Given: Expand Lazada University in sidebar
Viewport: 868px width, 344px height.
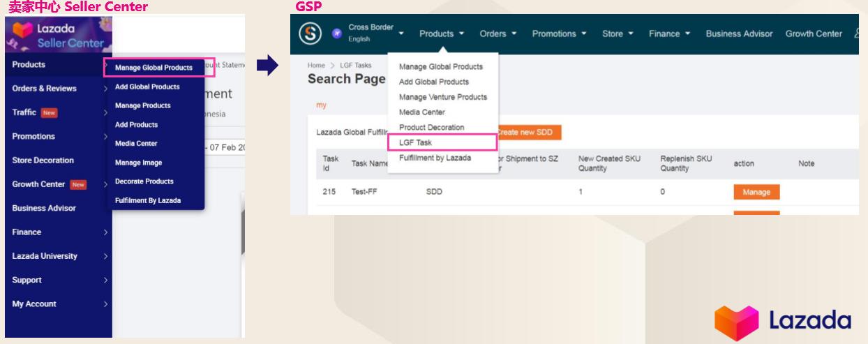Looking at the screenshot, I should [105, 256].
